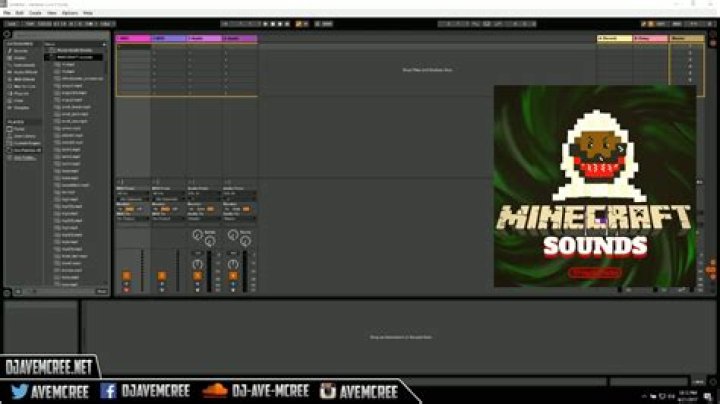Open track 1 MIDI To dropdown
The height and width of the screenshot is (404, 720).
click(133, 219)
